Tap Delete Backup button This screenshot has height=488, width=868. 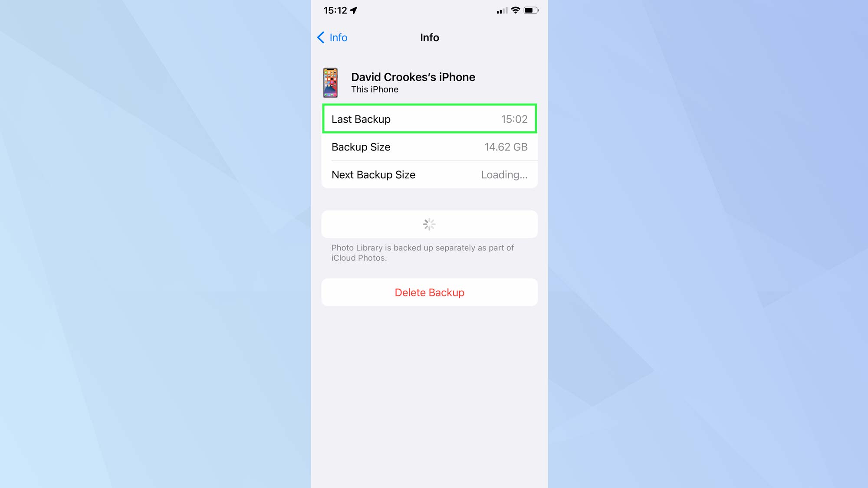(429, 292)
